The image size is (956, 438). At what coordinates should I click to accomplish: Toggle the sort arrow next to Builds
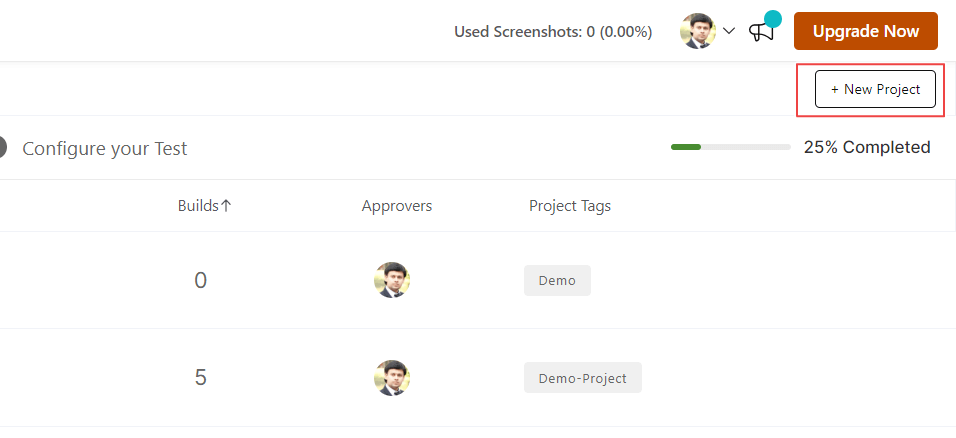[x=226, y=206]
